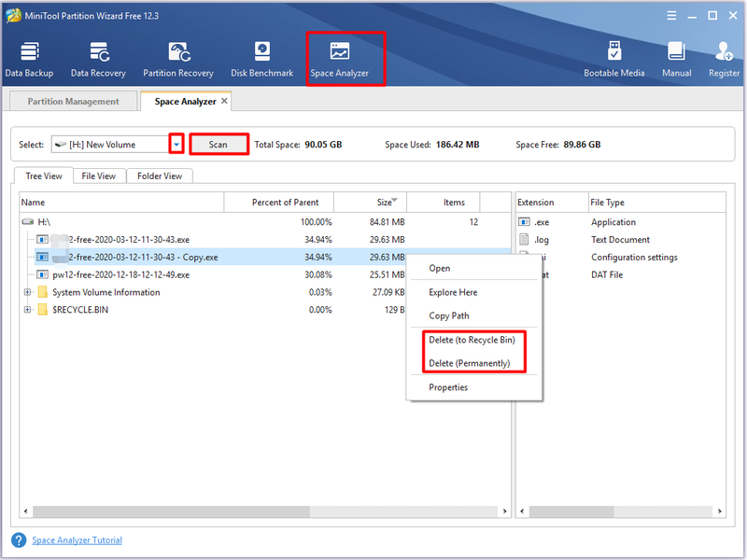Open the Manual icon
The width and height of the screenshot is (747, 560).
pos(676,60)
